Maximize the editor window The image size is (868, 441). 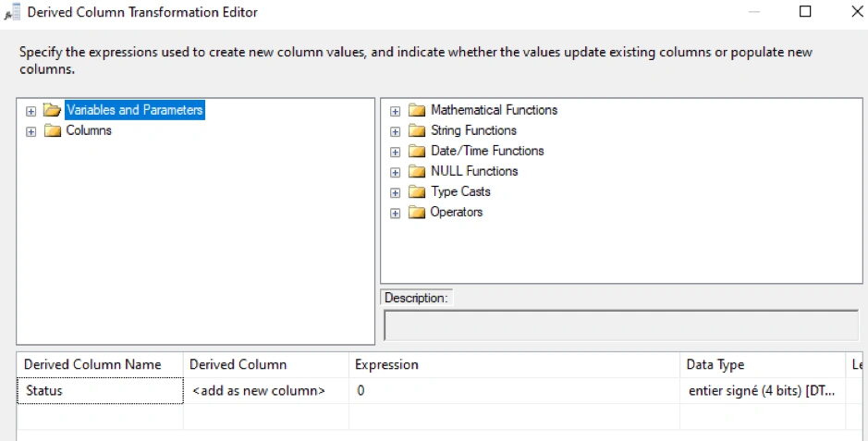(x=805, y=12)
